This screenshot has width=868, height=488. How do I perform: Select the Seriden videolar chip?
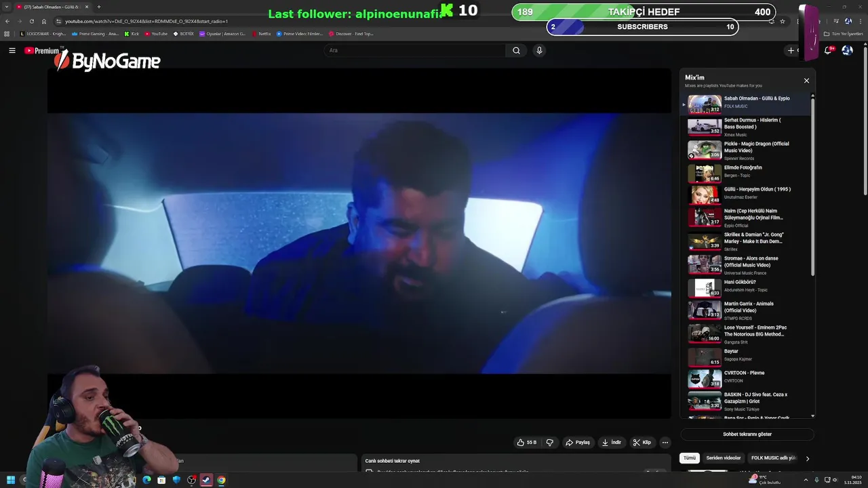pyautogui.click(x=723, y=458)
